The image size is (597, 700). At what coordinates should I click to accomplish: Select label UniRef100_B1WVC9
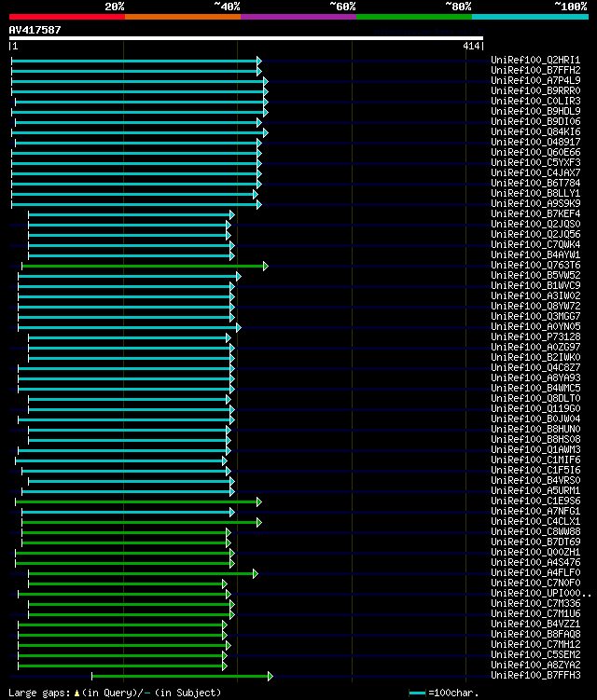pyautogui.click(x=535, y=286)
